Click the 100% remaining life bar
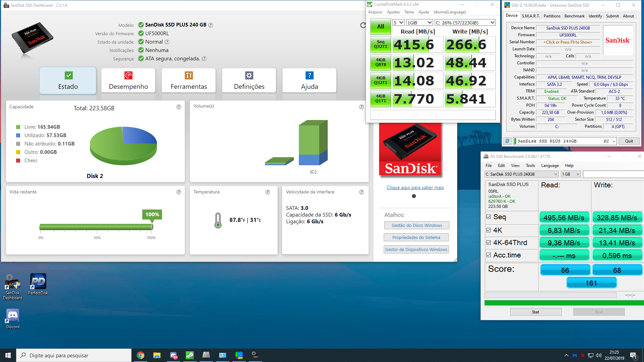Screen dimensions: 644x362 96,227
